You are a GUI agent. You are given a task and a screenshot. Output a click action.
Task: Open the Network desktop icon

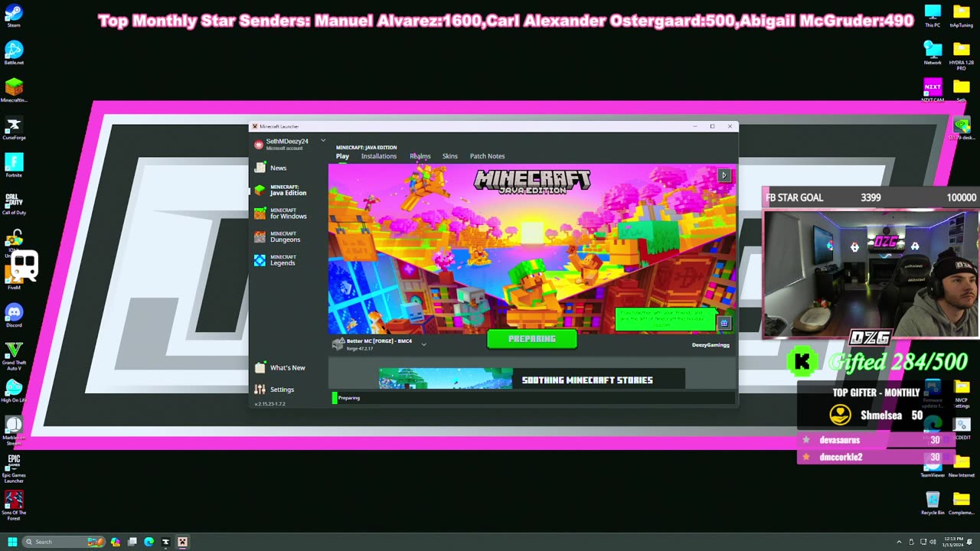pyautogui.click(x=933, y=51)
